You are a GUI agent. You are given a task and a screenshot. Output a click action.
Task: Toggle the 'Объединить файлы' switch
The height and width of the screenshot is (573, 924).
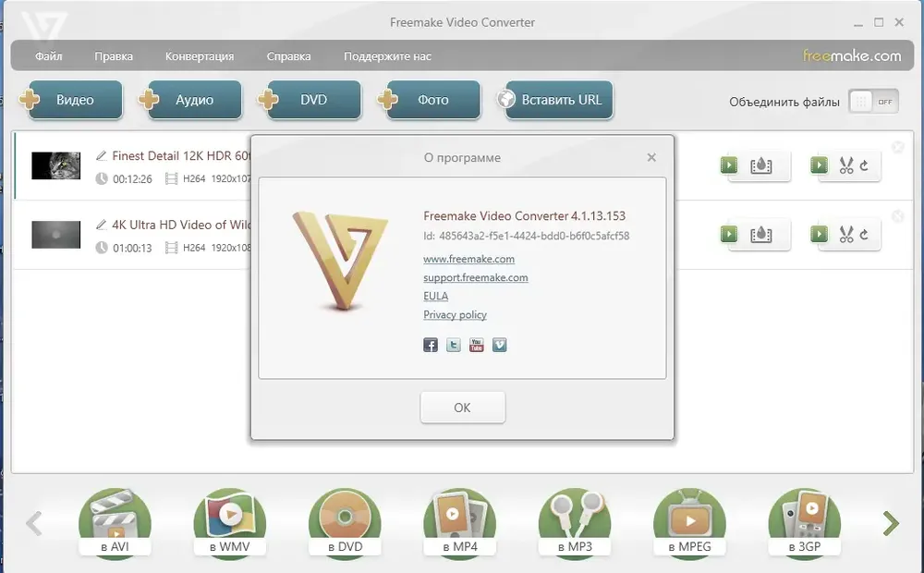[872, 102]
